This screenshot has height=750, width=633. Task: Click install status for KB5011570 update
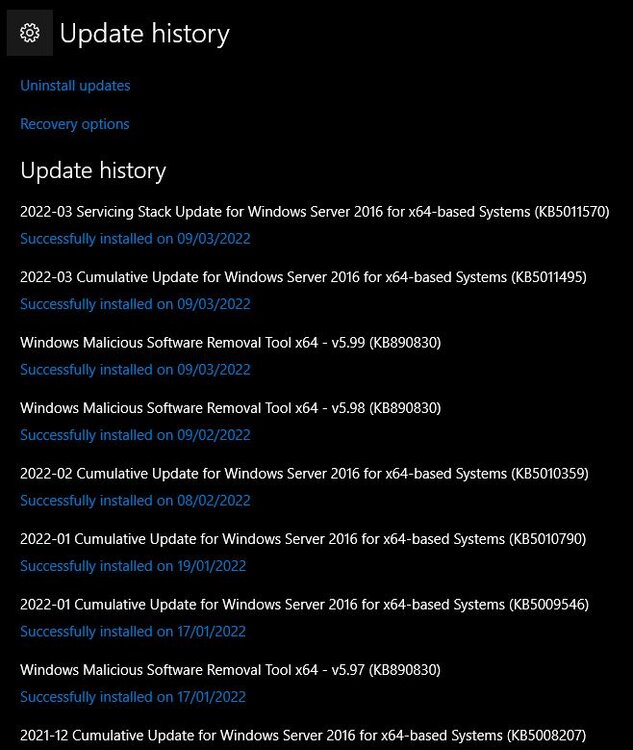coord(135,239)
